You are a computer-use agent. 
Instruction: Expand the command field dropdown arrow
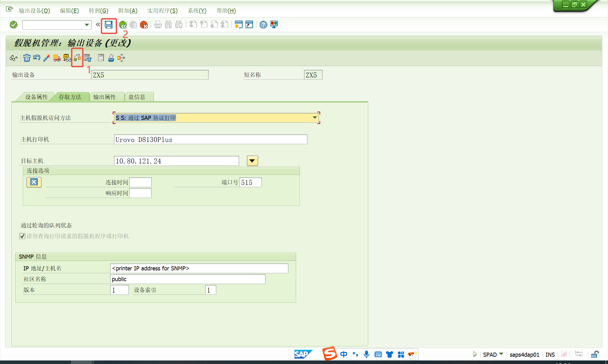tap(86, 25)
